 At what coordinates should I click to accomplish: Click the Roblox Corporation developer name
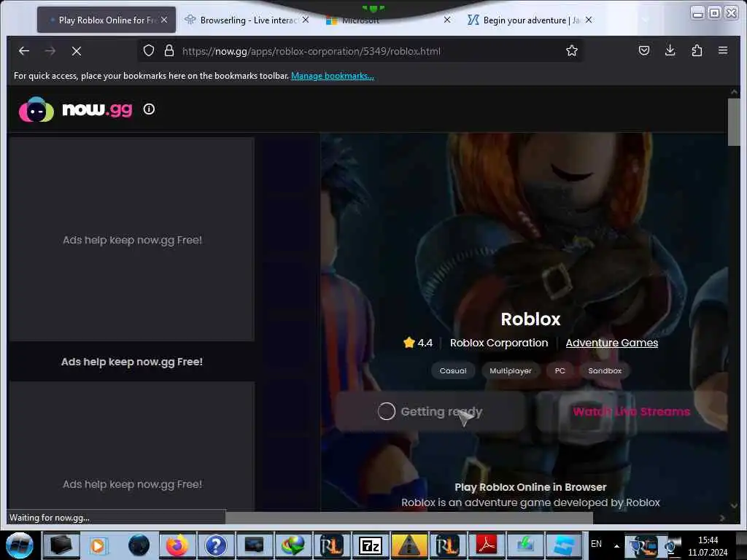pyautogui.click(x=499, y=343)
